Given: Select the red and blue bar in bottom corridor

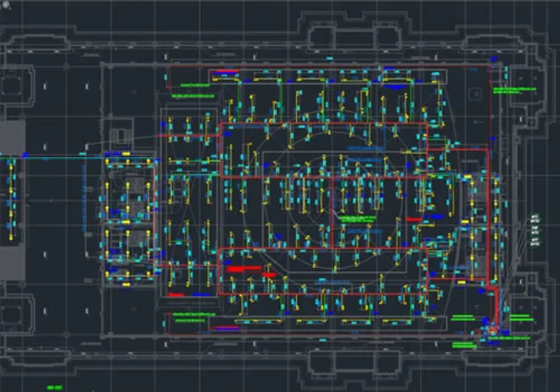Looking at the screenshot, I should [x=226, y=328].
